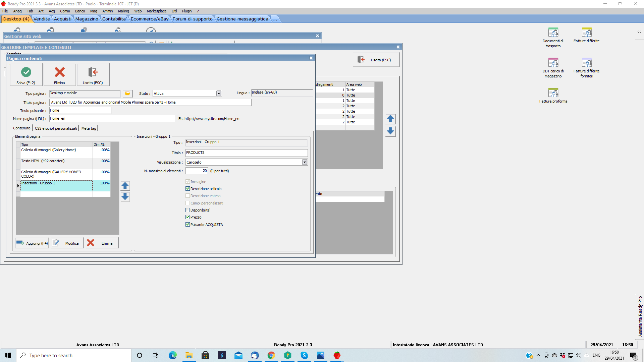Screen dimensions: 644x362
Task: Uncheck the Descrizione articolo checkbox
Action: pyautogui.click(x=188, y=189)
